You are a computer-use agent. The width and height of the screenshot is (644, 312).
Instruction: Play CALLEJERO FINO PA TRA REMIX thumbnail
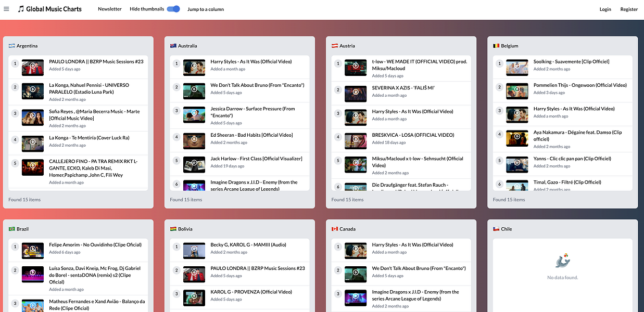[33, 166]
